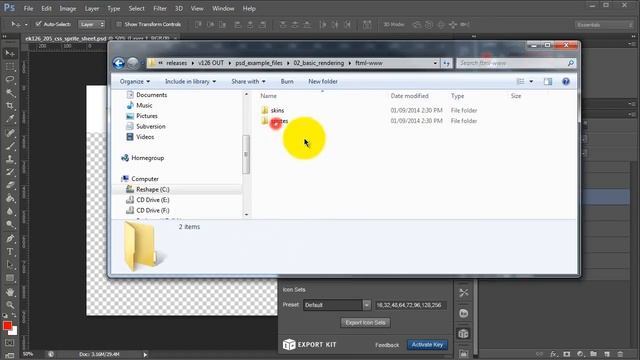Select the Hand tool
This screenshot has height=360, width=640.
(10, 292)
